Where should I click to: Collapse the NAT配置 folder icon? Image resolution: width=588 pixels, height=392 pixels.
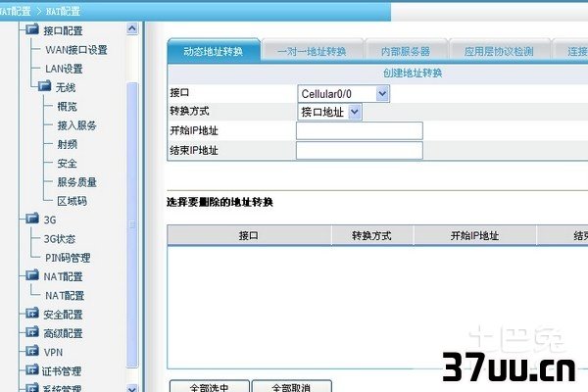click(x=32, y=275)
